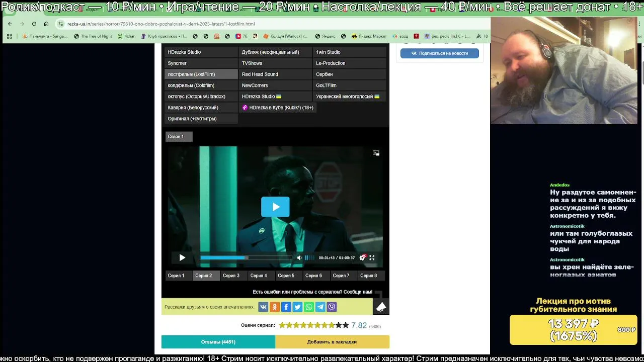The height and width of the screenshot is (362, 644).
Task: Select Syncmer translation
Action: [201, 63]
